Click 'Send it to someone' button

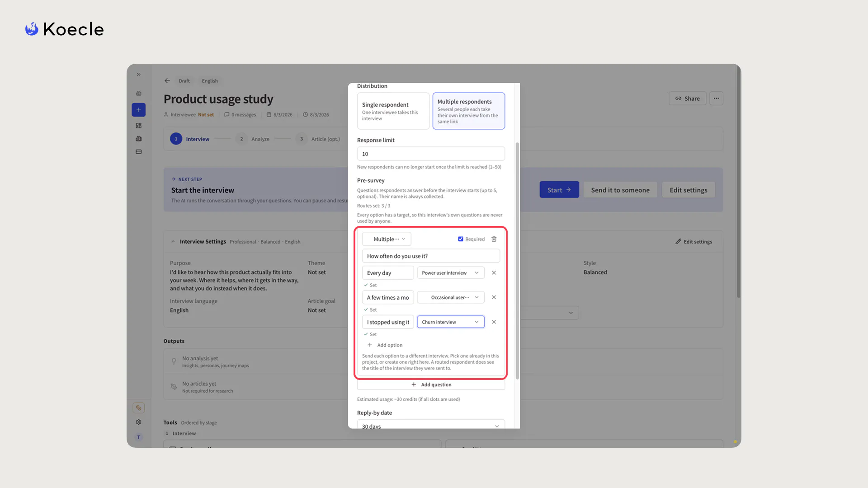620,190
